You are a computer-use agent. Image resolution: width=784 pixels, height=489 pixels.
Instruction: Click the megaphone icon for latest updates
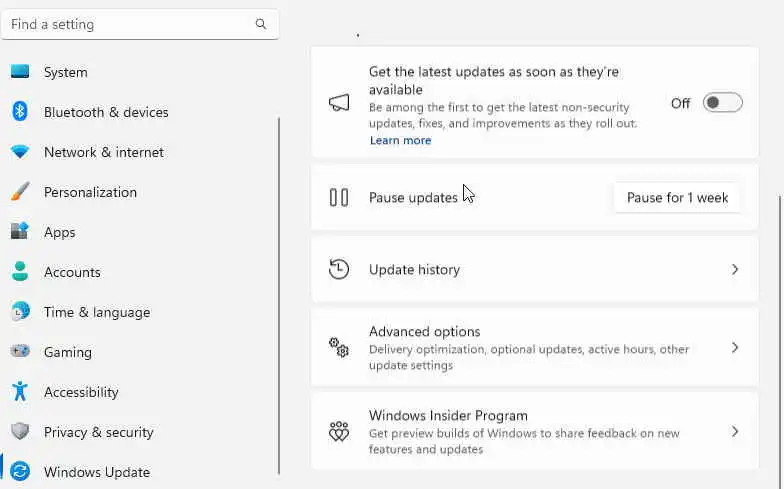click(339, 103)
